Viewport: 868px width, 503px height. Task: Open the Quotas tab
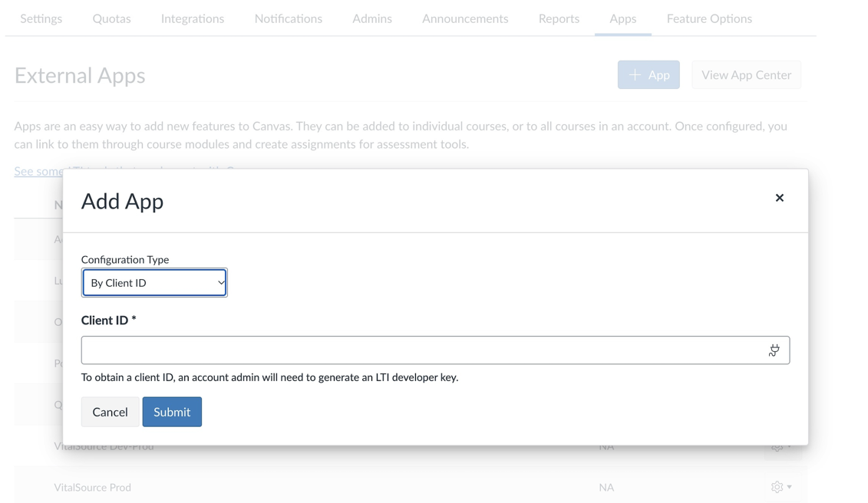point(111,18)
